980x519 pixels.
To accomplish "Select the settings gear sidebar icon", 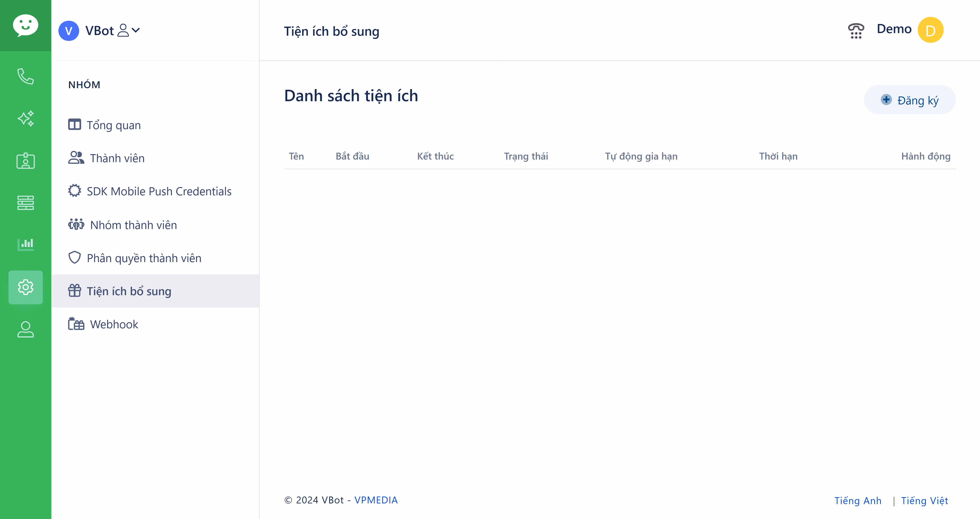I will (26, 287).
